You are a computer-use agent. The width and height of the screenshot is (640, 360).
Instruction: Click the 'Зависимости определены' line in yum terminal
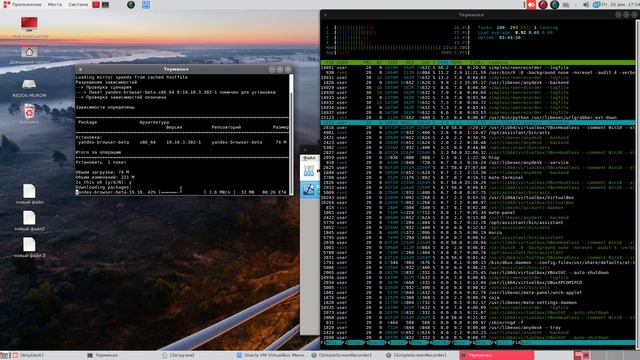coord(105,107)
